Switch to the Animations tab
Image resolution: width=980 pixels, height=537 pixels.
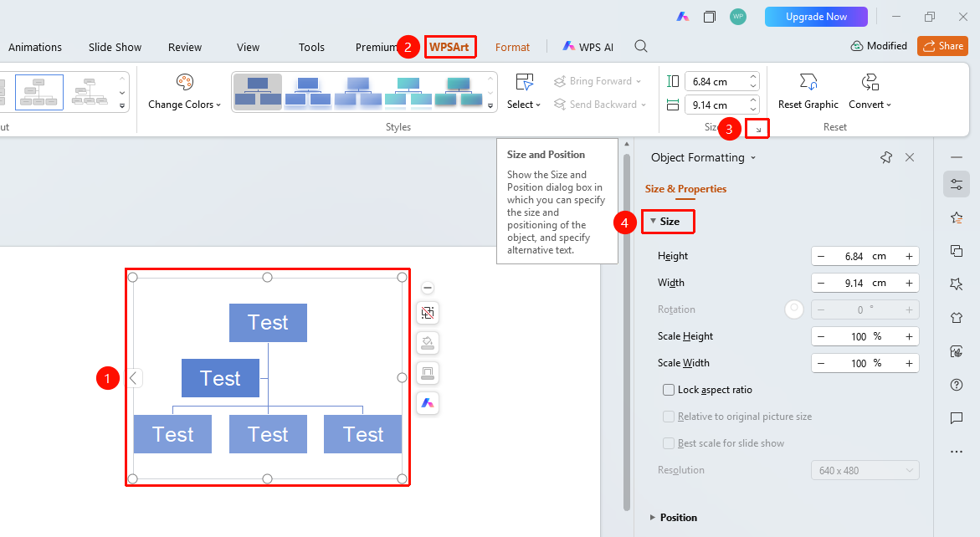(x=35, y=47)
